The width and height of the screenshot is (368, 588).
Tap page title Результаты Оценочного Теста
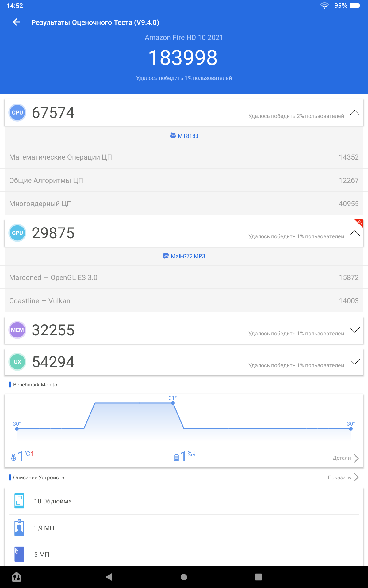95,22
